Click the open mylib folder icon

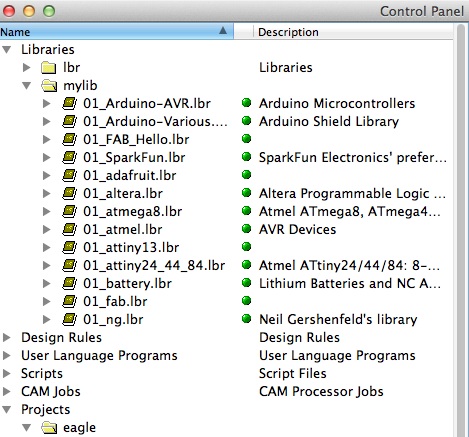pyautogui.click(x=49, y=85)
